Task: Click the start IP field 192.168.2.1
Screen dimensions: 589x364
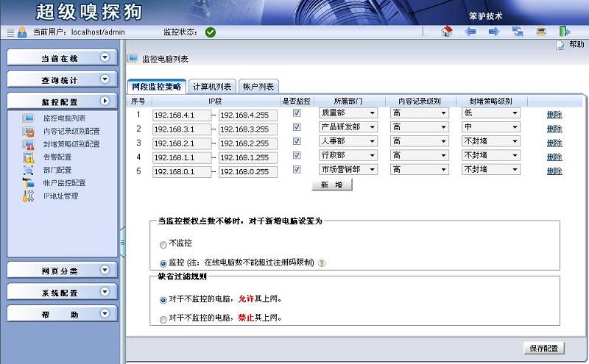Action: pos(181,143)
